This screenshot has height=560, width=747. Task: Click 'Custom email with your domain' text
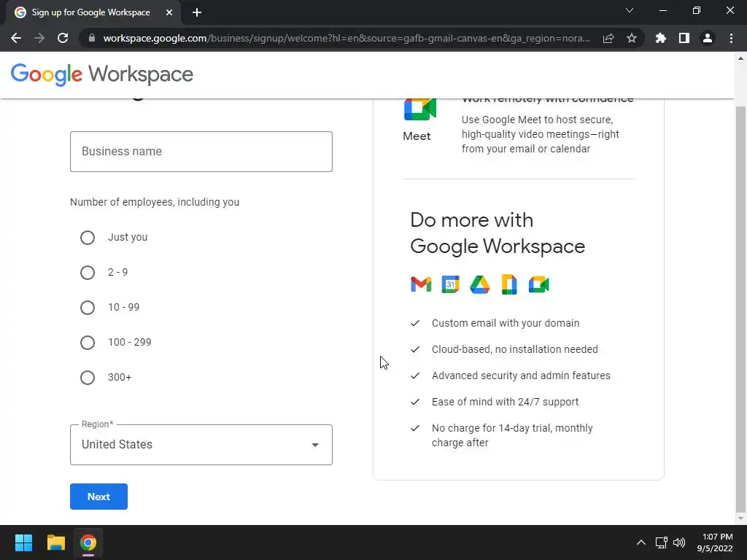pyautogui.click(x=506, y=323)
